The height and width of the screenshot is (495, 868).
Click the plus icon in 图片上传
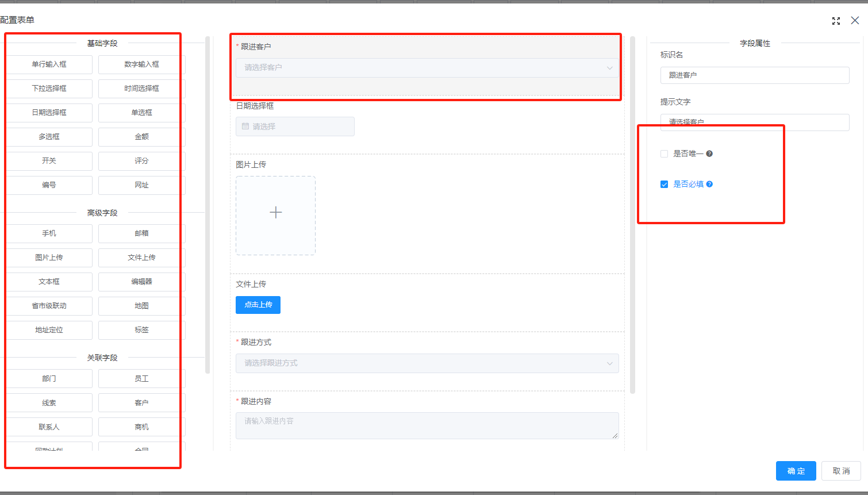coord(276,213)
